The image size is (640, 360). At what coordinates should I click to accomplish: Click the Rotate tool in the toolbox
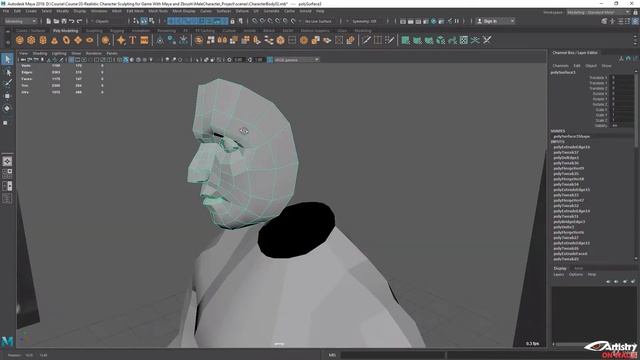(x=7, y=109)
